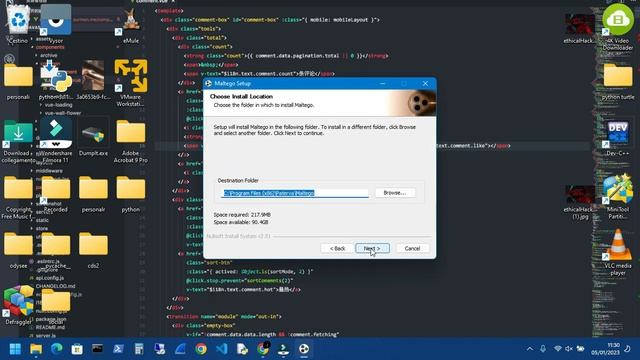Select the ethicalHack (1).jpg file
The width and height of the screenshot is (640, 360).
[580, 202]
